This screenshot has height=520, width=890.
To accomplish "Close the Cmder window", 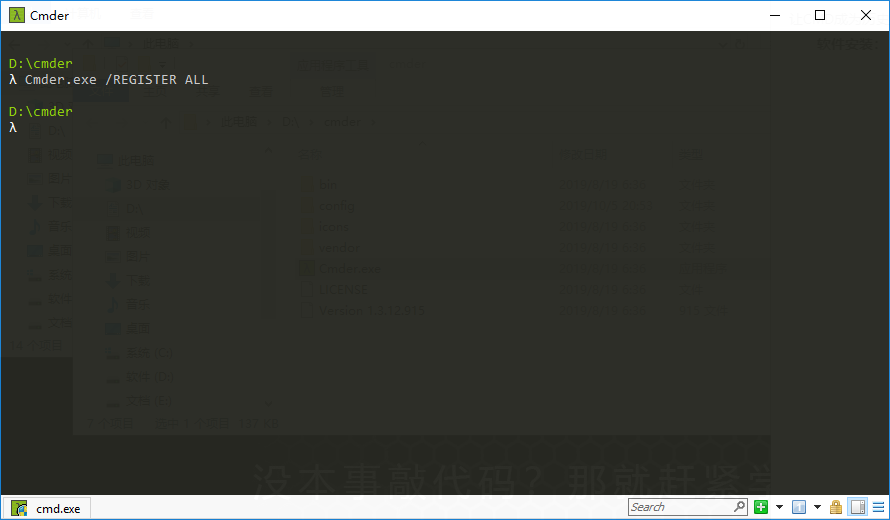I will (866, 15).
